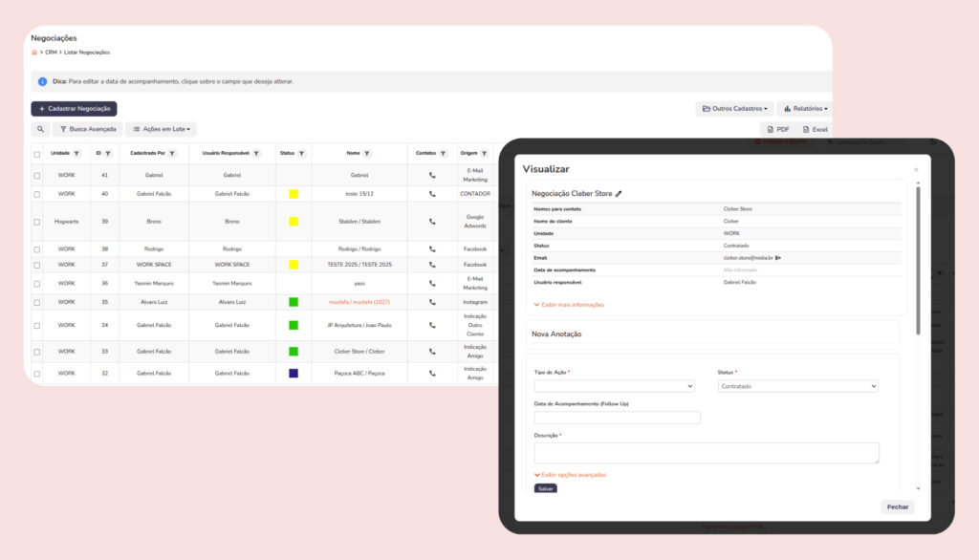
Task: Click the filter icon on the Unidade column
Action: click(76, 154)
